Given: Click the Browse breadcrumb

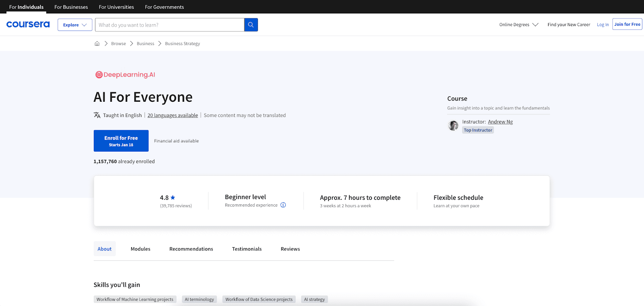Looking at the screenshot, I should [x=118, y=43].
